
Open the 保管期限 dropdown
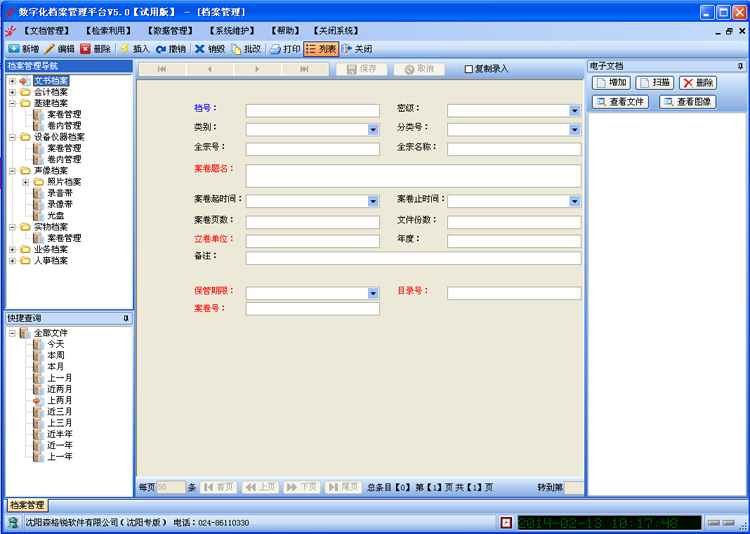pos(373,294)
